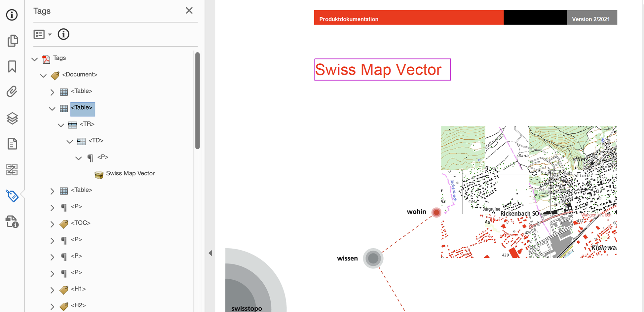The width and height of the screenshot is (644, 312).
Task: Show the Layers panel
Action: [x=12, y=118]
